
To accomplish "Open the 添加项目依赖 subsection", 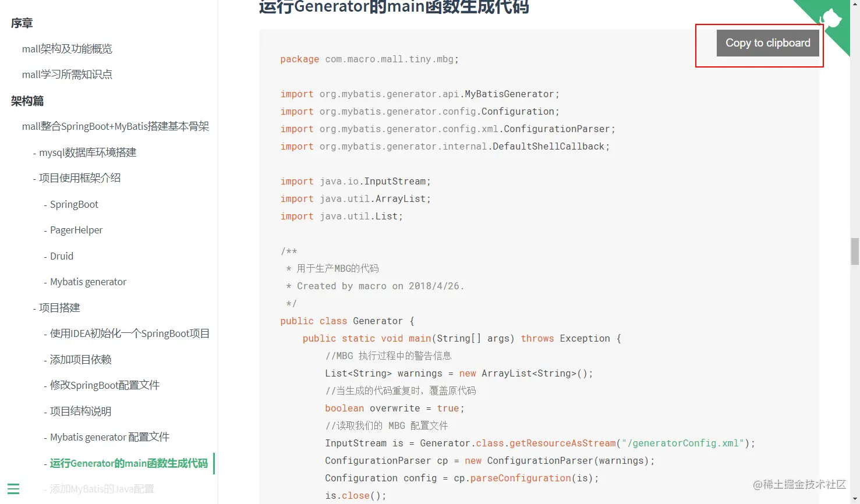I will tap(80, 360).
